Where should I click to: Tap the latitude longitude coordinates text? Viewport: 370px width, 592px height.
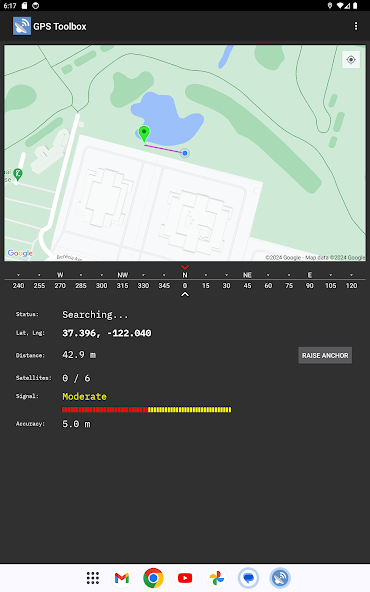coord(107,333)
